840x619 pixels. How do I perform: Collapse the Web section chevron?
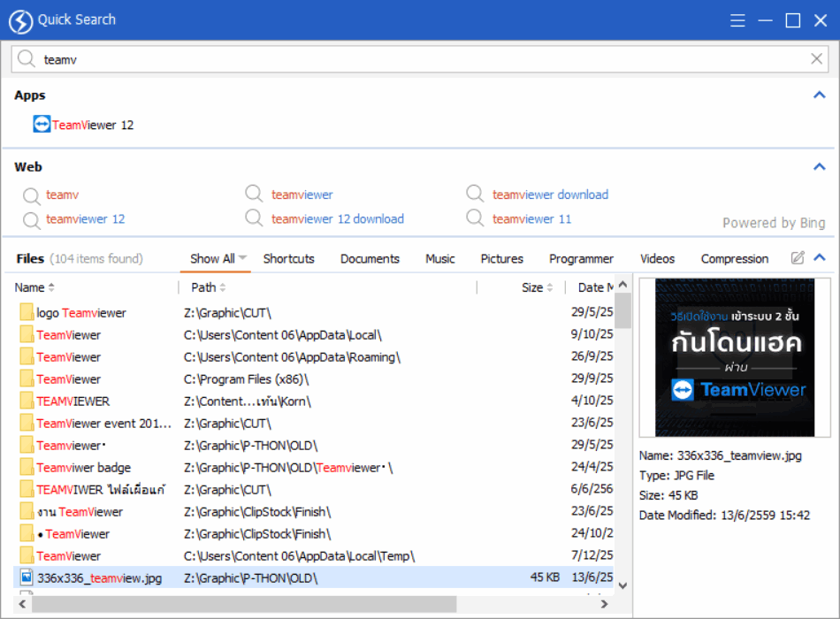point(819,166)
